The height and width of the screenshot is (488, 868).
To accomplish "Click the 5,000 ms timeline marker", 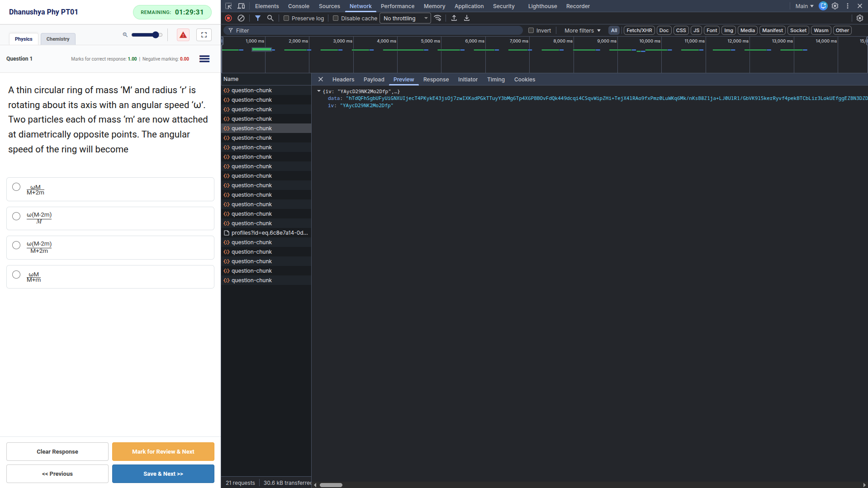I will [x=430, y=41].
